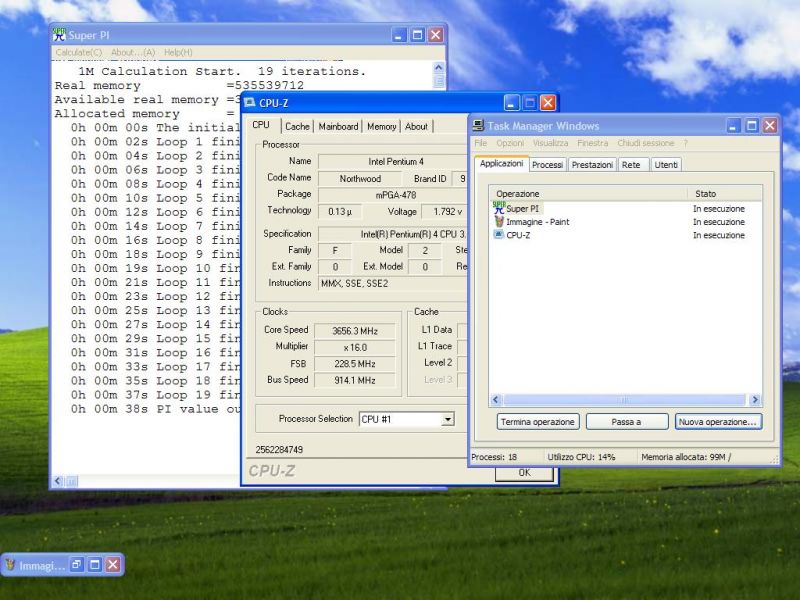Screen dimensions: 800x600
Task: Close the minimized Immagine window
Action: point(113,564)
